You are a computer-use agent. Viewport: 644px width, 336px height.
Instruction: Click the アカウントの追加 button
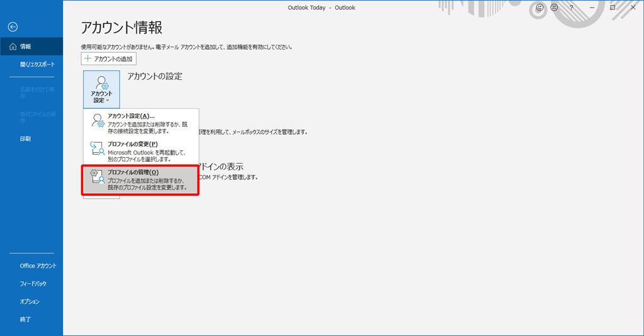108,59
